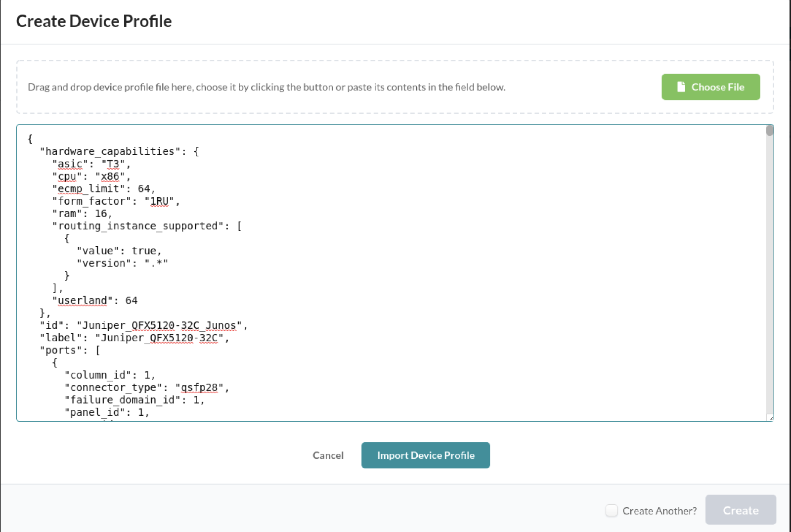Click the text area resize handle corner
Screen dimensions: 791x532
[x=770, y=418]
